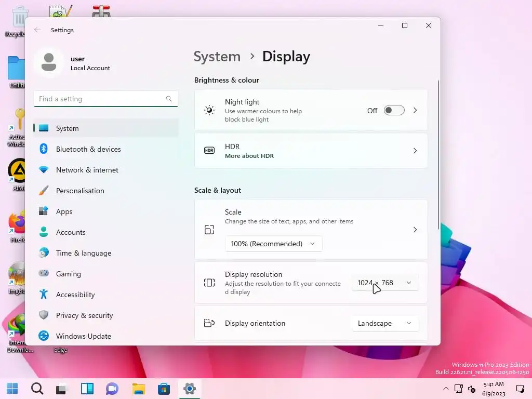
Task: Click the muted volume tray icon
Action: tap(472, 389)
